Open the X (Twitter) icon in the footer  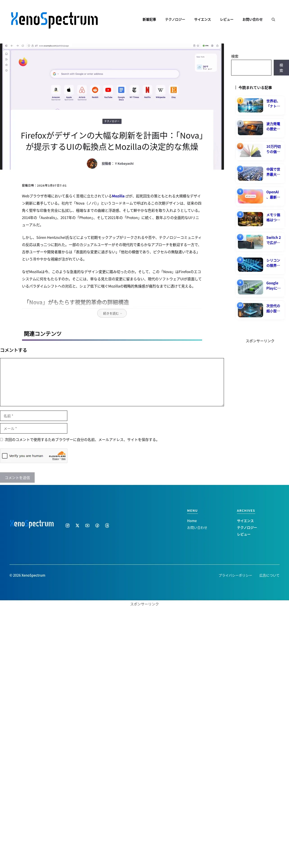[77, 525]
